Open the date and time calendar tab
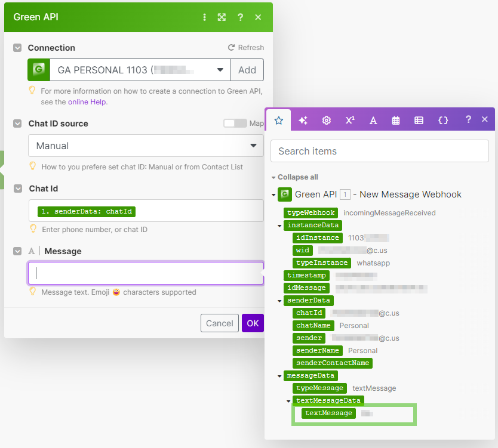 pos(395,120)
